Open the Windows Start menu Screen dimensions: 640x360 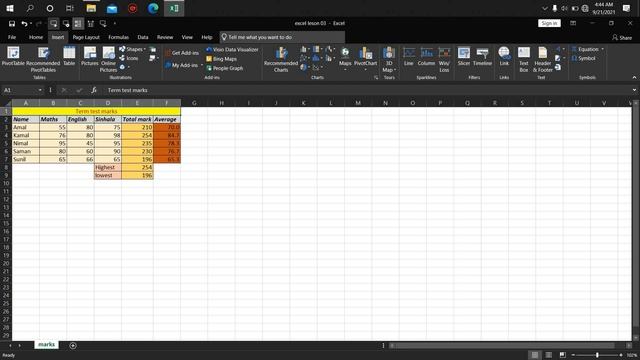[x=10, y=8]
